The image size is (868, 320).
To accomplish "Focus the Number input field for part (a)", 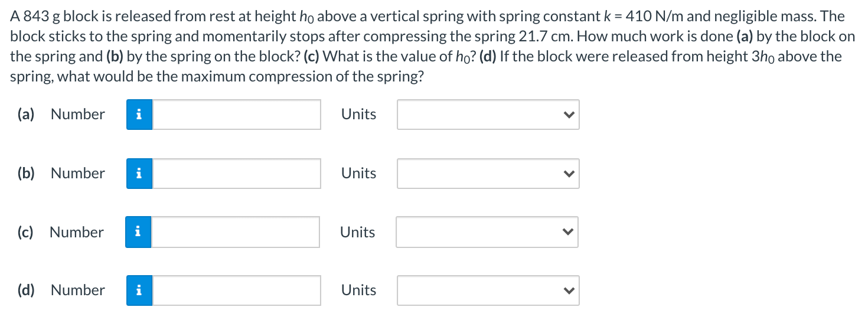I will [237, 115].
